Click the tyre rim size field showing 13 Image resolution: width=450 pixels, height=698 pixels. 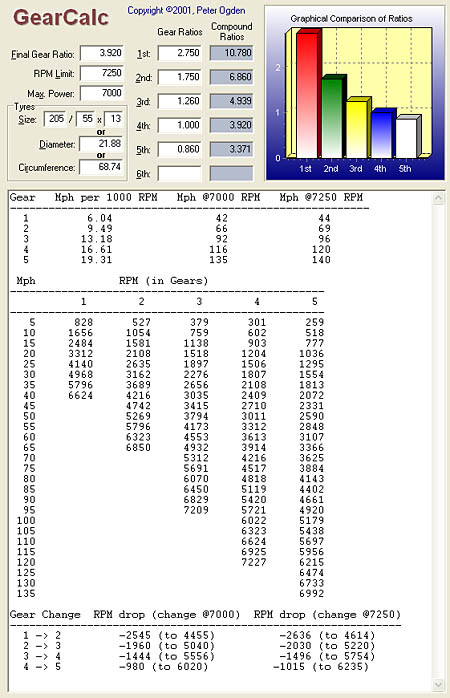pyautogui.click(x=114, y=119)
